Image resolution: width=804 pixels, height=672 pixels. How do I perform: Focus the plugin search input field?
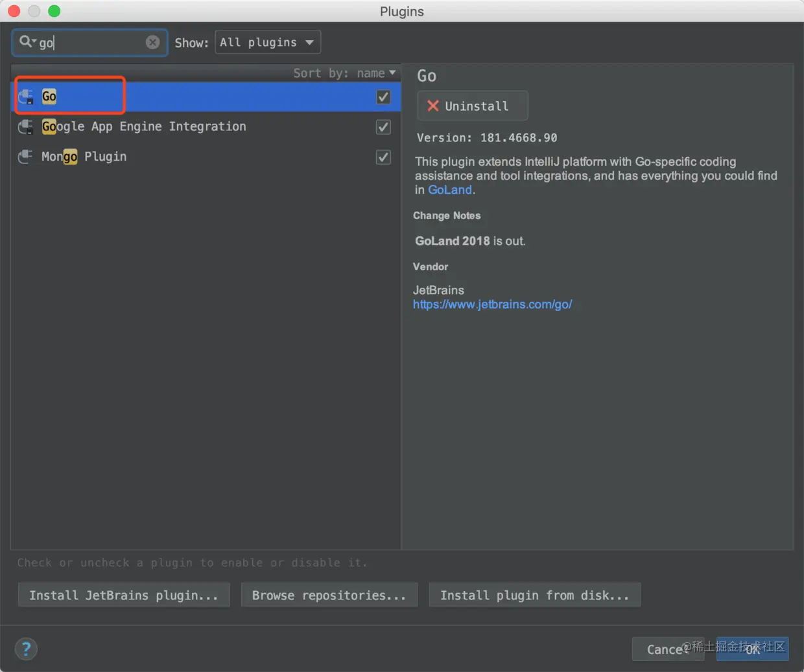[91, 42]
